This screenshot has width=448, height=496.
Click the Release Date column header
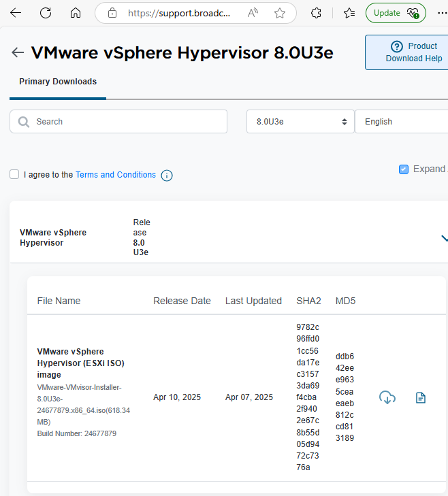182,301
